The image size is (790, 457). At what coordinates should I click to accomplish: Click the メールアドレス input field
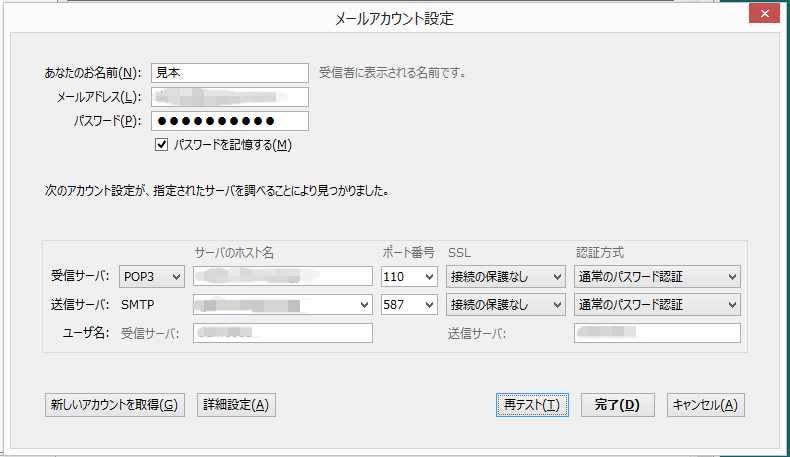click(229, 97)
